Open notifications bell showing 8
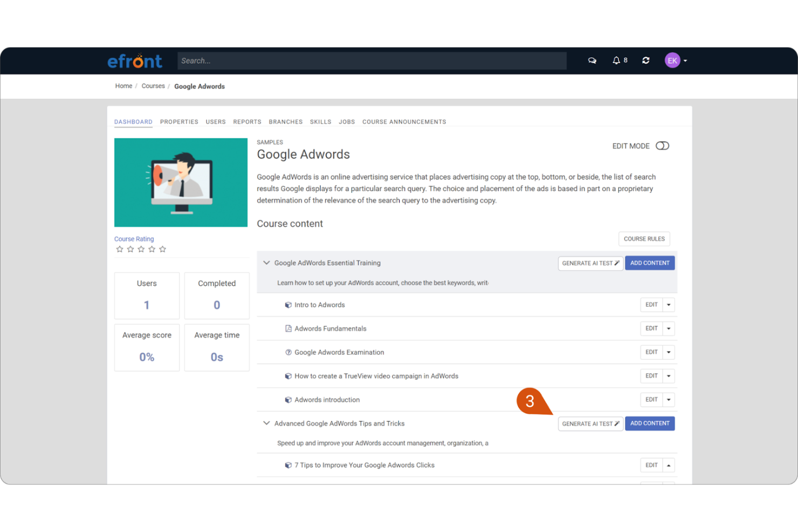Screen dimensions: 798x532 (620, 60)
